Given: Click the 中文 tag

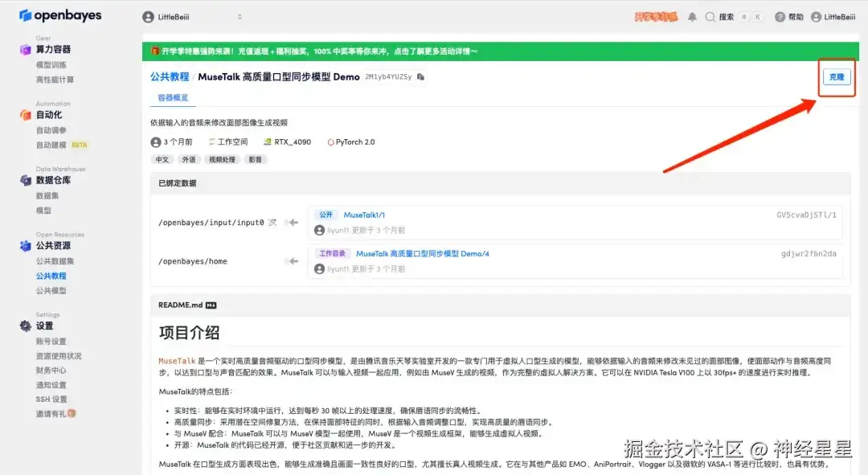Looking at the screenshot, I should coord(162,159).
